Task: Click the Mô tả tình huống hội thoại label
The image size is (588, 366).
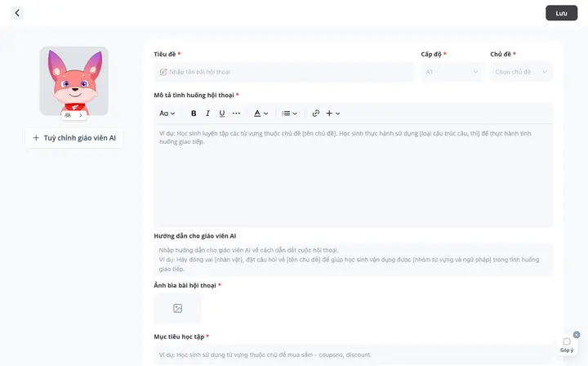Action: click(194, 96)
